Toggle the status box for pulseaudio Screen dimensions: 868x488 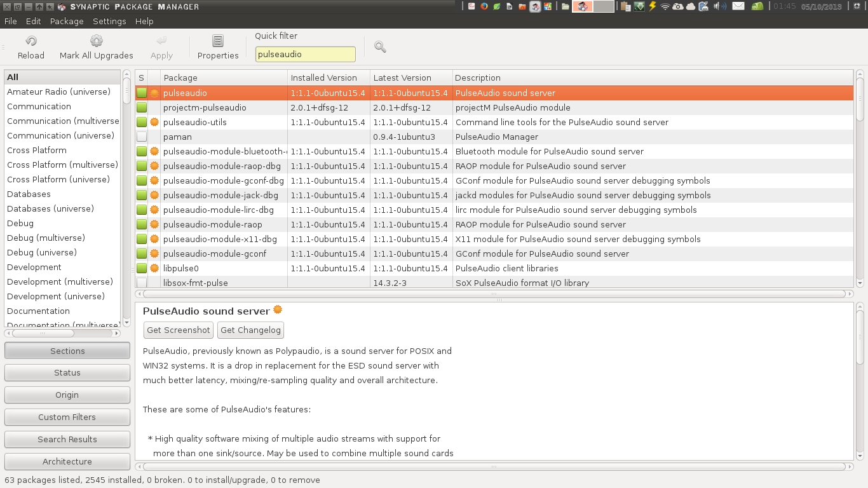tap(142, 93)
